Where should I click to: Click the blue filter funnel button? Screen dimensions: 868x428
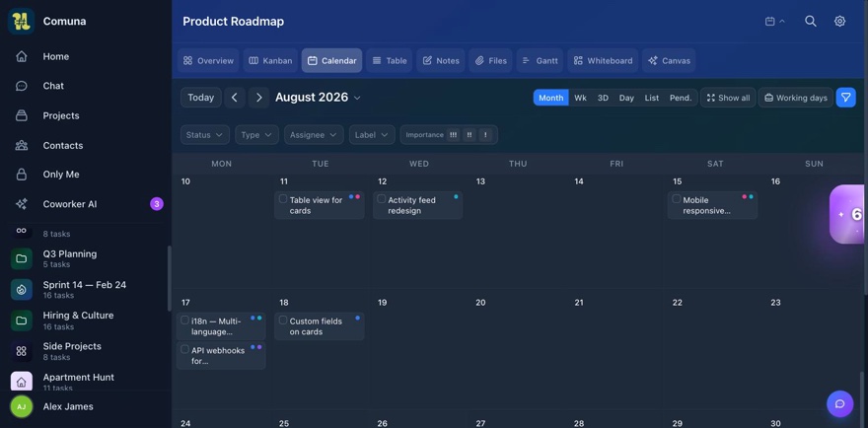click(846, 98)
